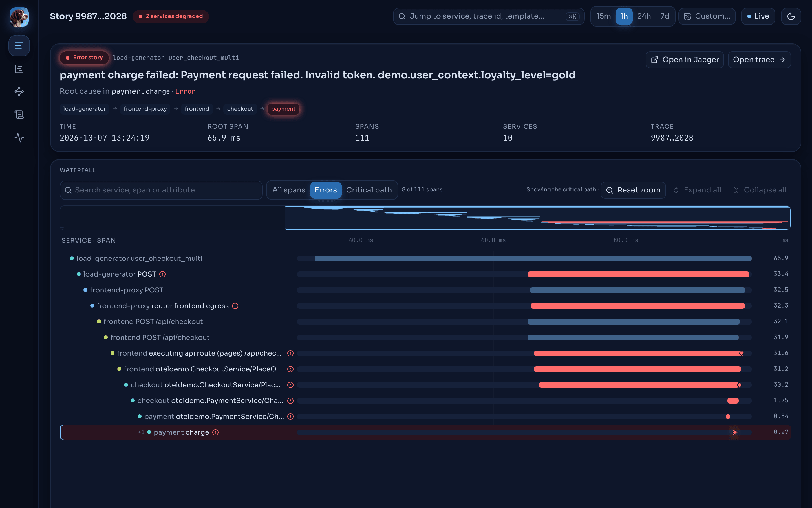Toggle Live mode
This screenshot has height=508, width=812.
(758, 16)
